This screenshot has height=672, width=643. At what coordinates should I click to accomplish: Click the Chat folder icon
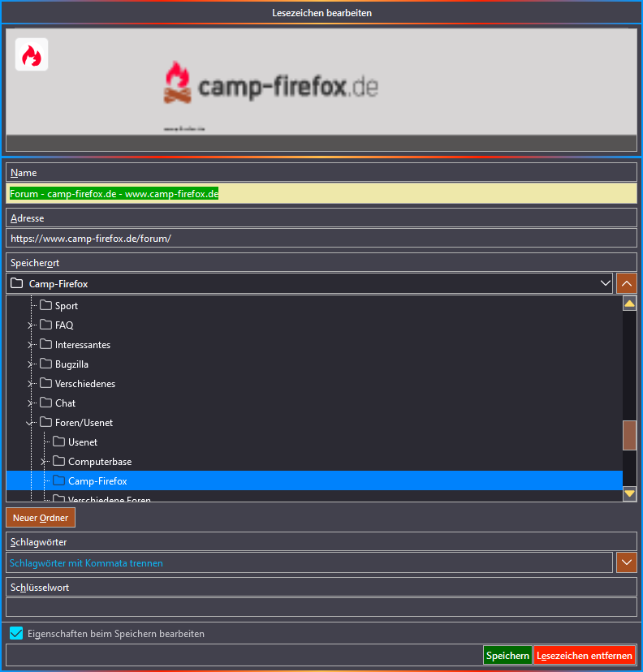45,403
